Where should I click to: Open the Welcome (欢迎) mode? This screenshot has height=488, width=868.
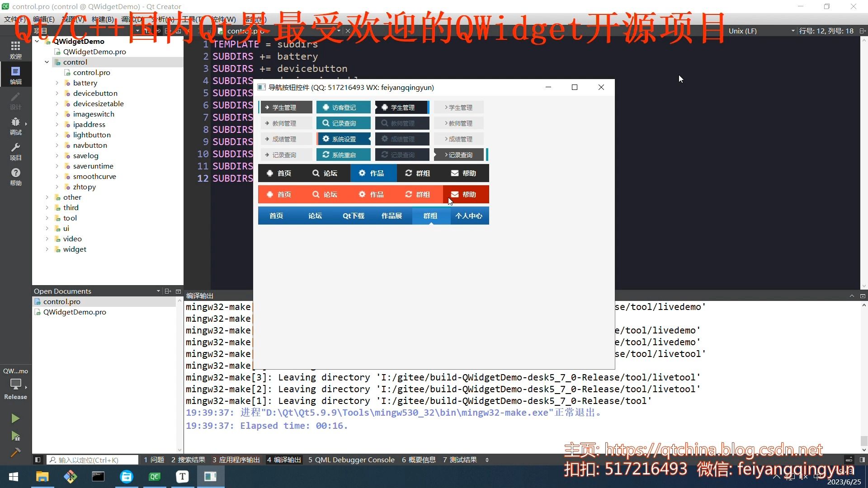15,50
